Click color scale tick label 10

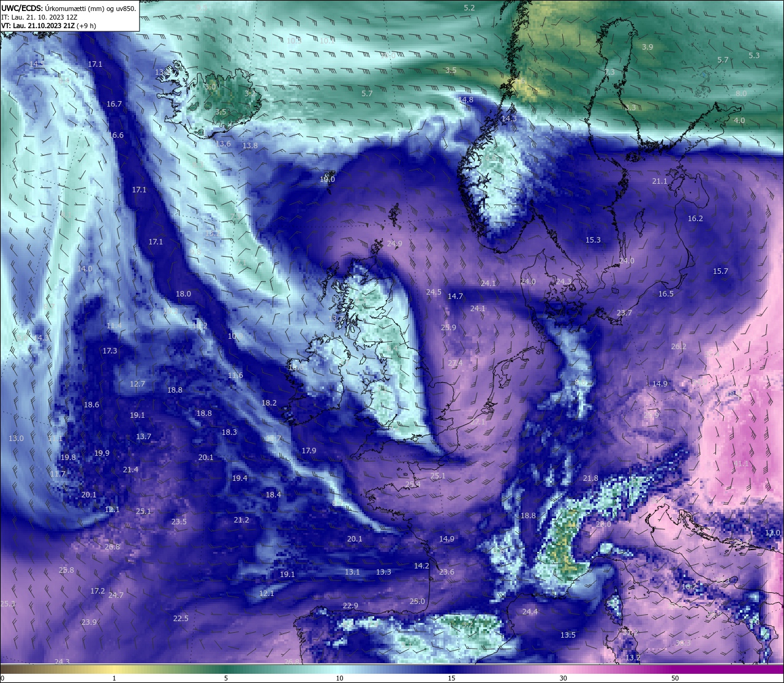point(339,678)
